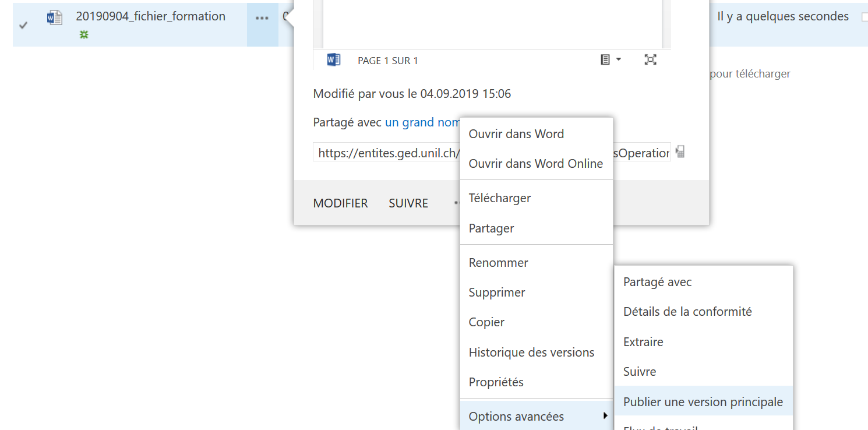Viewport: 868px width, 430px height.
Task: Open the 20190904_fichier_formation file name
Action: pos(150,16)
